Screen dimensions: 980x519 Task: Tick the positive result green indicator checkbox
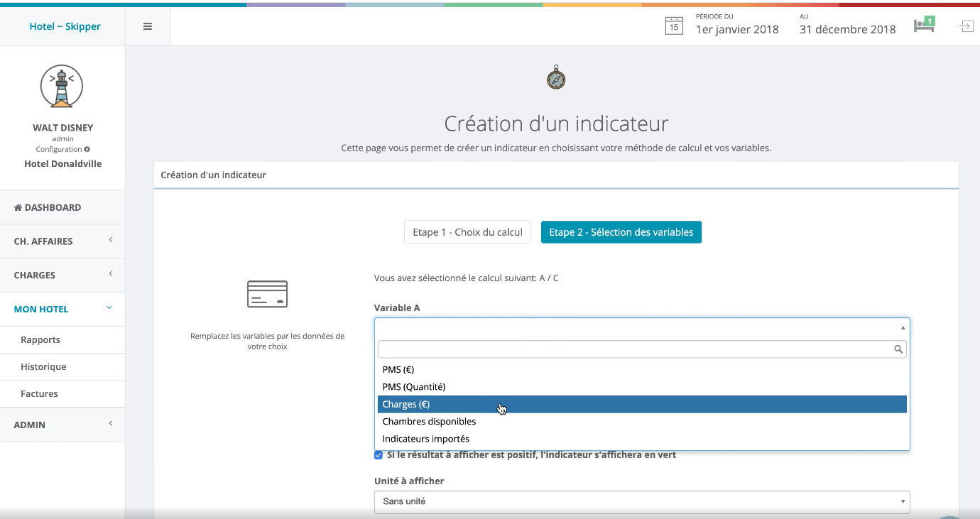click(379, 455)
